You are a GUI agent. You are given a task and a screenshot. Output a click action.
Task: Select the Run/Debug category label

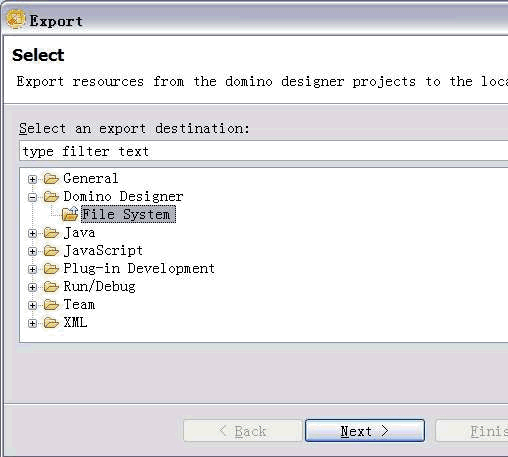coord(99,287)
